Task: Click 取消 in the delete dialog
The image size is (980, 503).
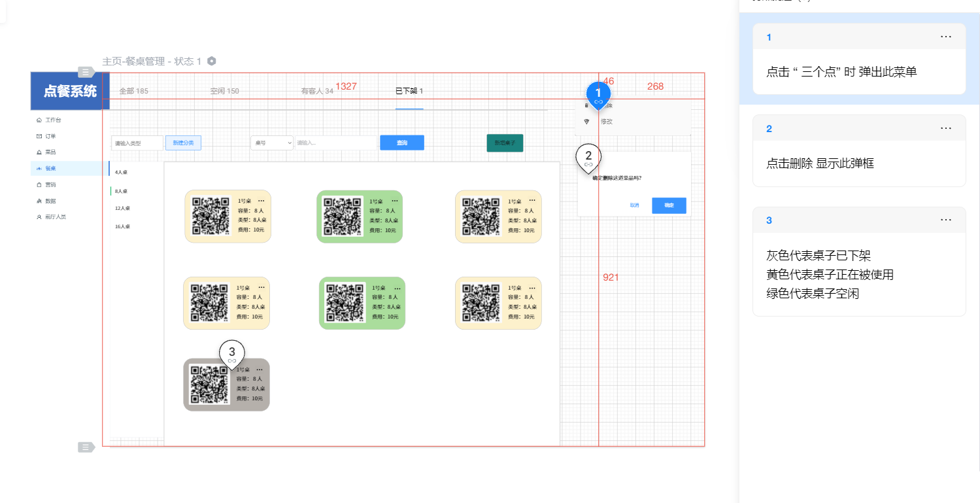Action: pos(634,205)
